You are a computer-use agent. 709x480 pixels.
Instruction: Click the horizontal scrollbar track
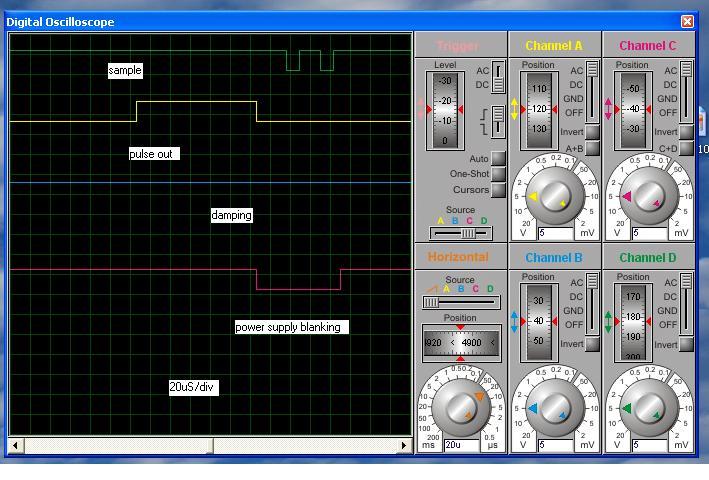(x=209, y=446)
